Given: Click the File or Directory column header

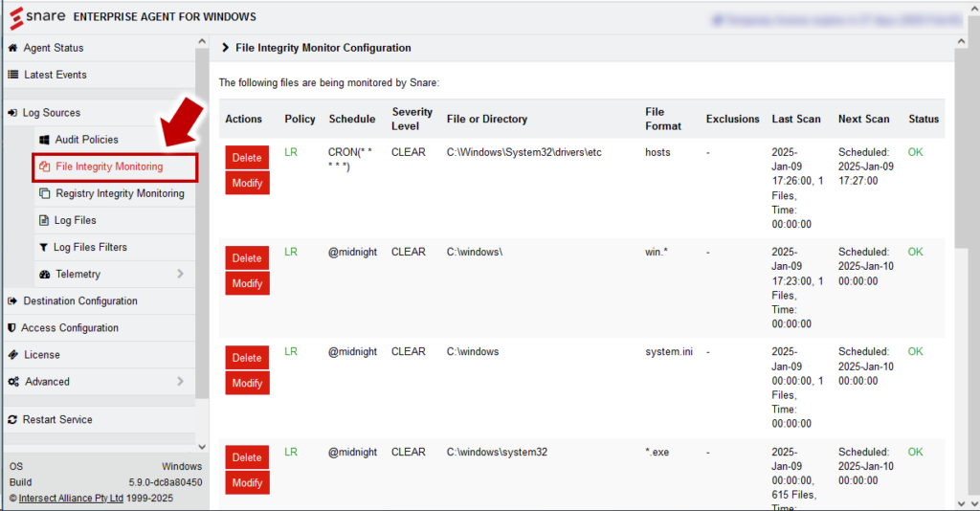Looking at the screenshot, I should (487, 119).
